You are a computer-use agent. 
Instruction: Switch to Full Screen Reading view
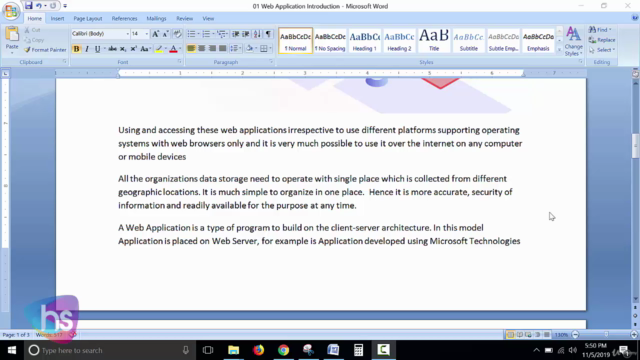[520, 335]
